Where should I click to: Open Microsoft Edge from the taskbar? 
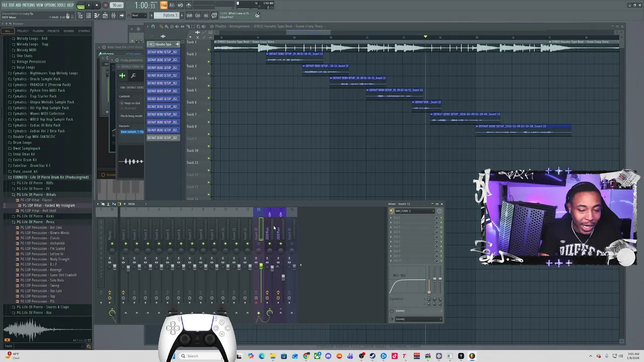(262, 356)
